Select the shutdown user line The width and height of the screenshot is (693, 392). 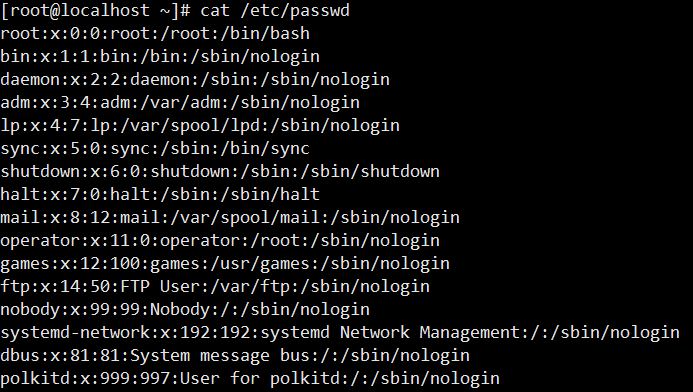(220, 171)
